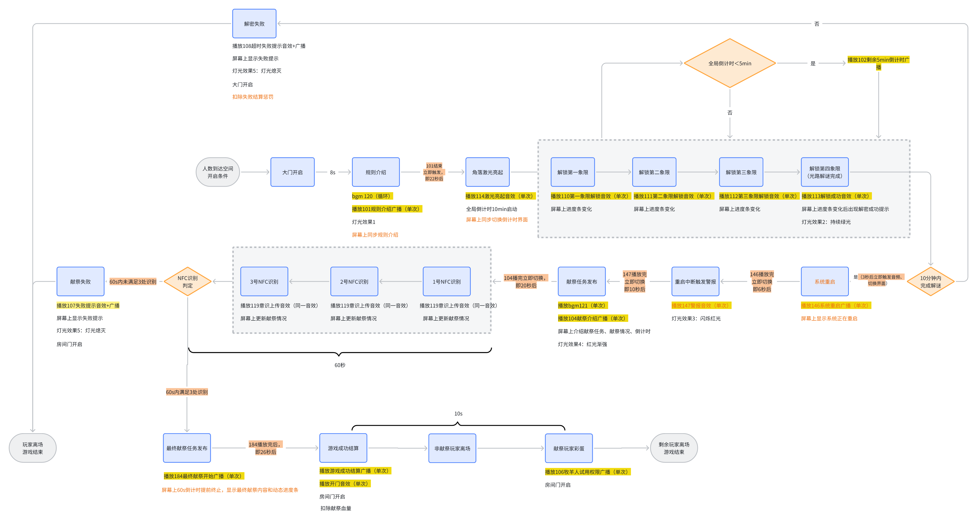
Task: Click the 屏幕上同步切换倒计时界面 text
Action: coord(497,220)
